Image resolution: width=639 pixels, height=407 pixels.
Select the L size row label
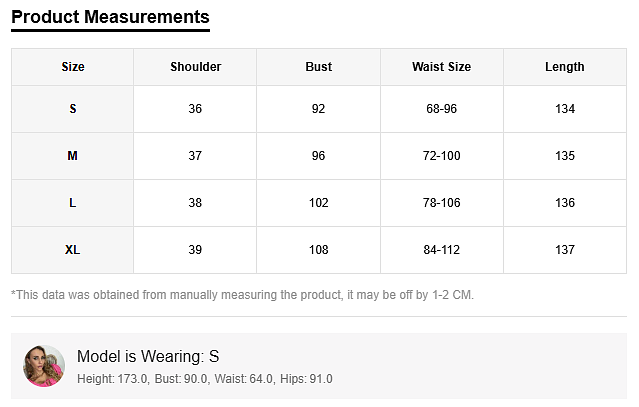click(x=73, y=203)
